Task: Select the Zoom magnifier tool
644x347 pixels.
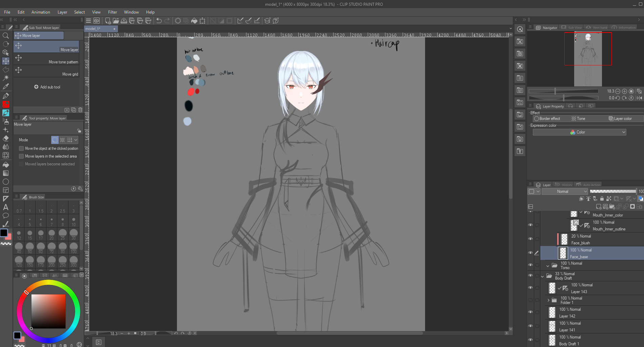Action: [5, 36]
